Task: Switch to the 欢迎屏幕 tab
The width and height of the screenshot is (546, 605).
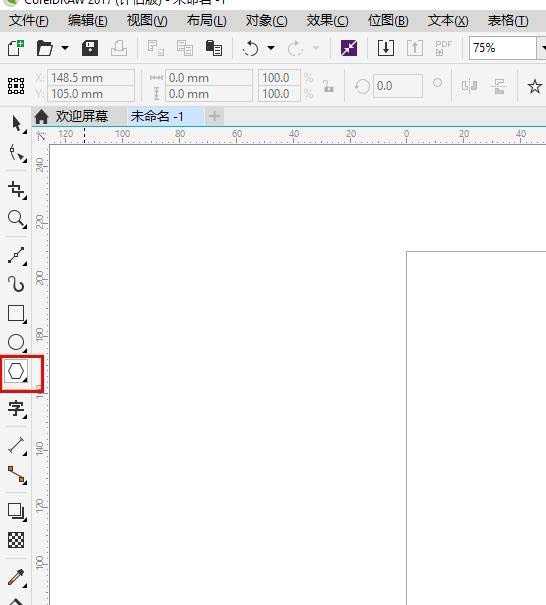Action: 71,116
